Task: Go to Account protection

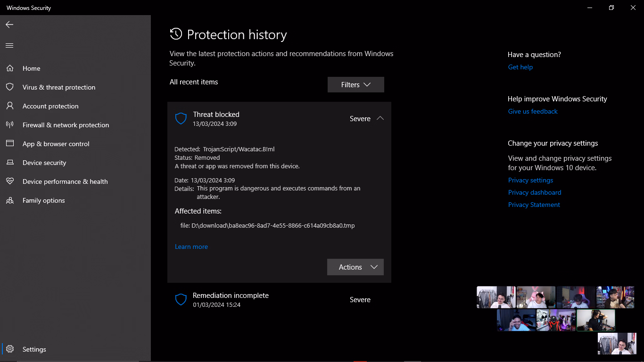Action: click(x=75, y=106)
